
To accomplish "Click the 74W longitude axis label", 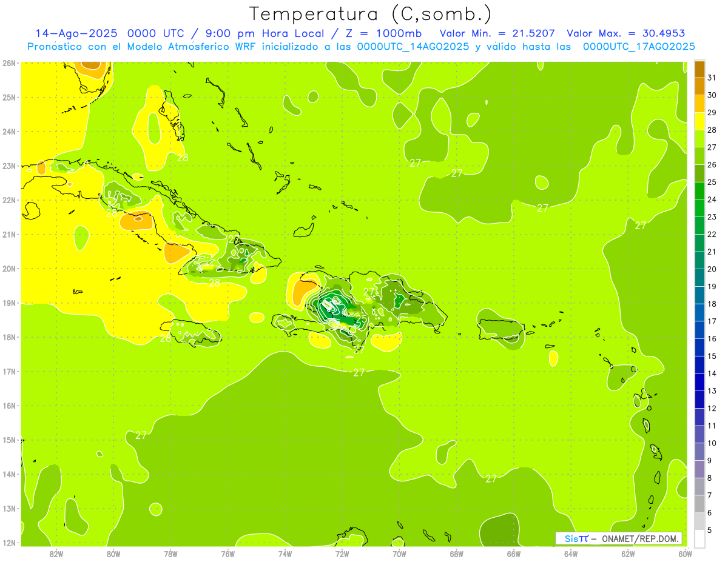I will 285,554.
